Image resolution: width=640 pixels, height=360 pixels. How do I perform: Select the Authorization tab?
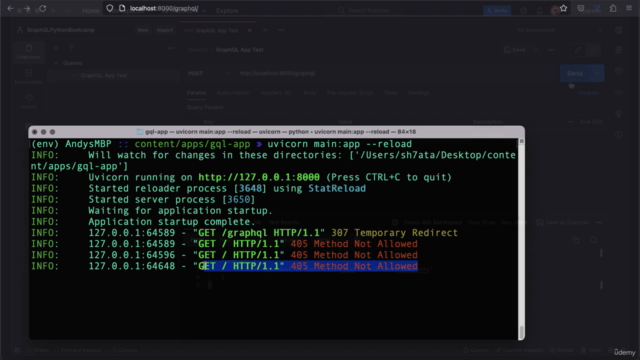233,93
